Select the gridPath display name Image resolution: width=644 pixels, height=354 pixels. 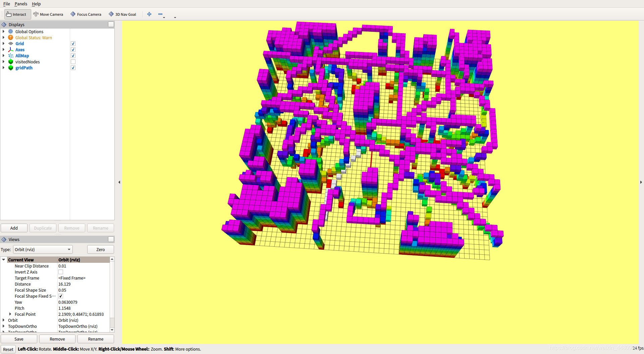pos(24,68)
